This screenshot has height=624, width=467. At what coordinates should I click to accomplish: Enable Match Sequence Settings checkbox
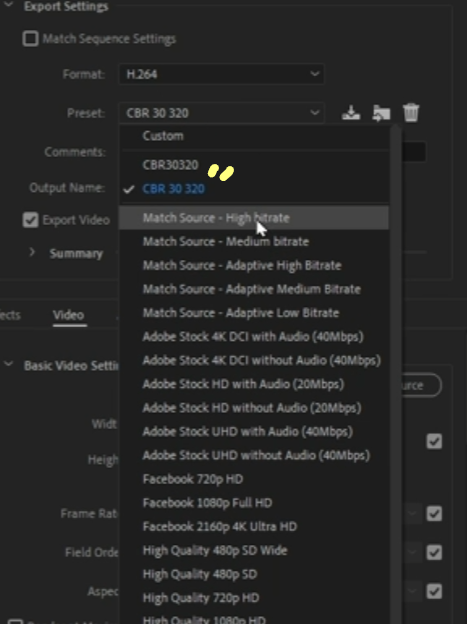click(x=31, y=39)
